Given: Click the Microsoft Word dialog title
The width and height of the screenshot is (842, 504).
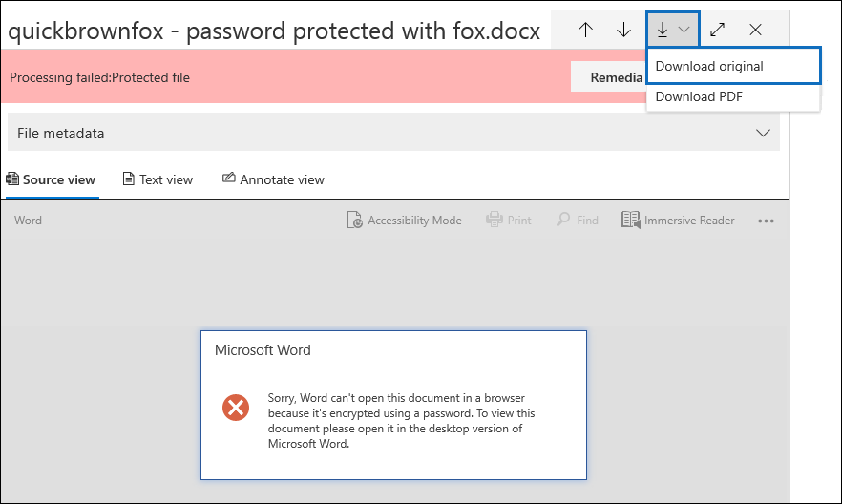Looking at the screenshot, I should (263, 350).
